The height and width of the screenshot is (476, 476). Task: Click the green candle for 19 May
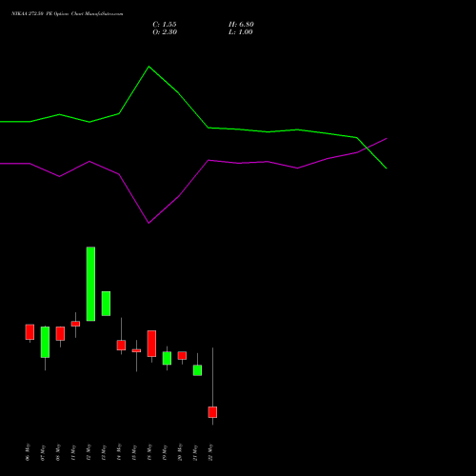click(x=167, y=358)
